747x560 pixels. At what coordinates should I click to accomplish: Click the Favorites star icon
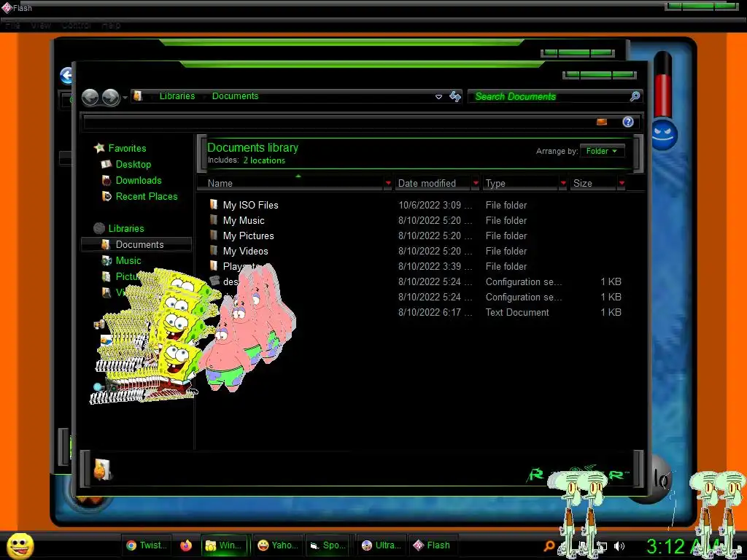pyautogui.click(x=99, y=148)
